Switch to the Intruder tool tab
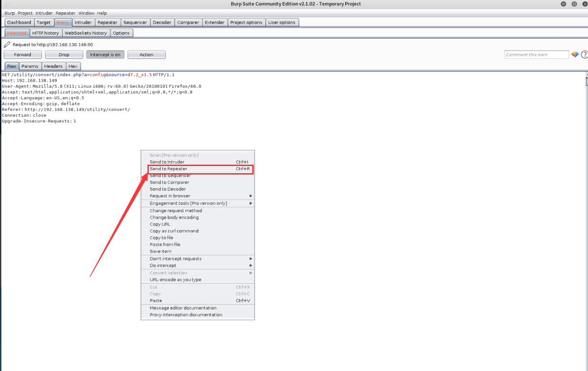This screenshot has height=371, width=588. pyautogui.click(x=83, y=22)
